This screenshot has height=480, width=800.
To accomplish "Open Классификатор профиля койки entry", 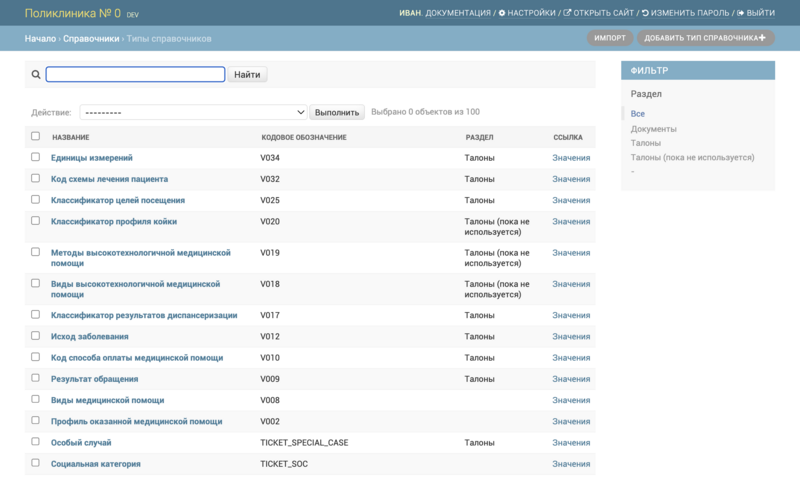I will pyautogui.click(x=114, y=221).
